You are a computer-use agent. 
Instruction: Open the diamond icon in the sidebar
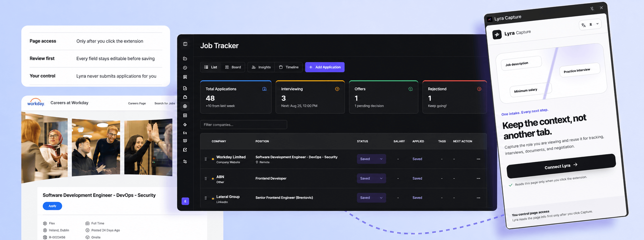[x=185, y=125]
